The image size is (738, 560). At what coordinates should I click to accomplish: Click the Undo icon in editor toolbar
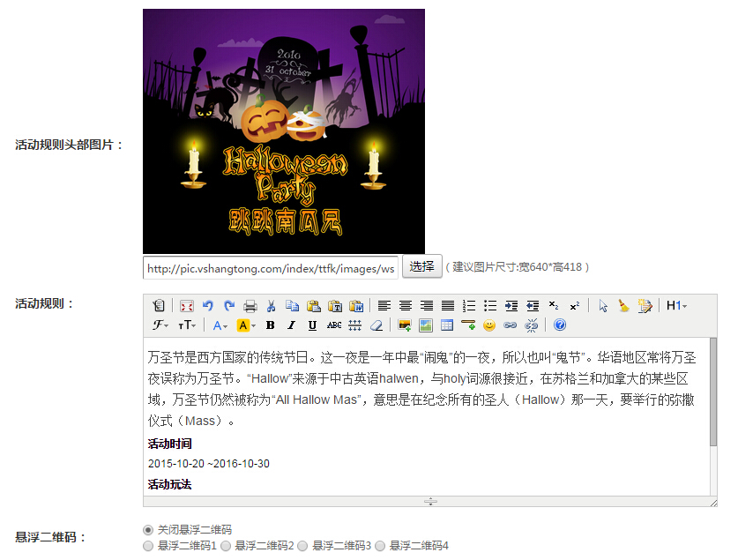pyautogui.click(x=208, y=306)
